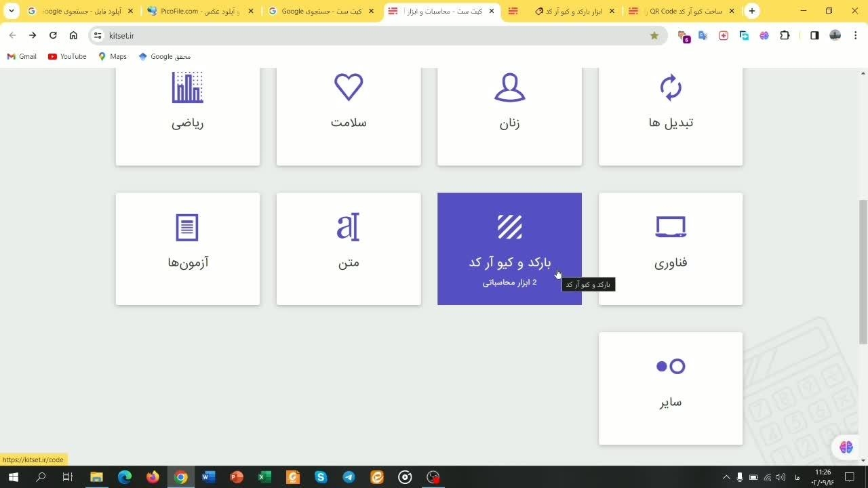Open the سایر category icon
Viewport: 868px width, 488px height.
[670, 367]
